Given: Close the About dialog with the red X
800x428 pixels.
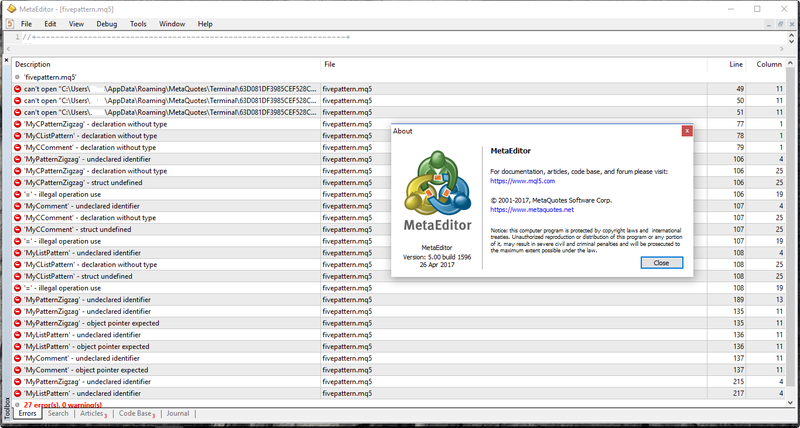Looking at the screenshot, I should pyautogui.click(x=687, y=131).
